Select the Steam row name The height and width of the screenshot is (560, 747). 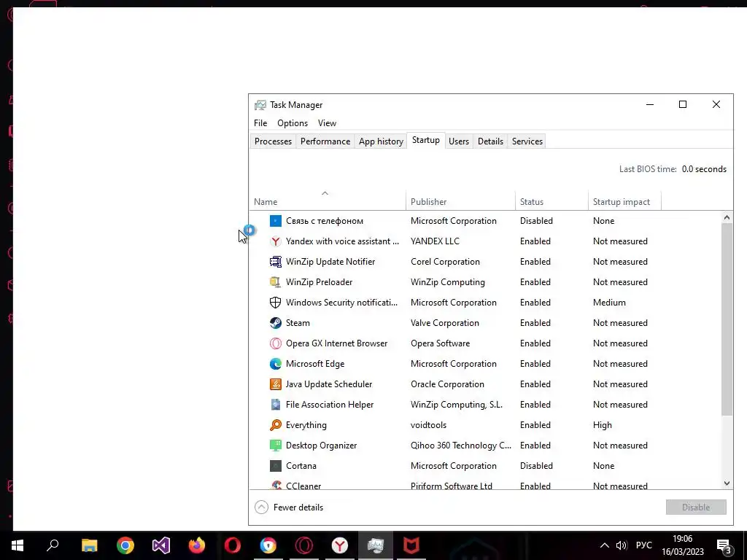[x=298, y=323]
